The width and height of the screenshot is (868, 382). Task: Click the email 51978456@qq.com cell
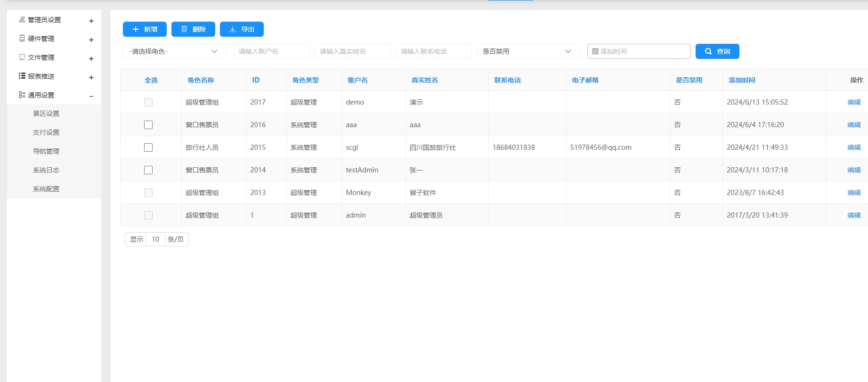click(601, 147)
